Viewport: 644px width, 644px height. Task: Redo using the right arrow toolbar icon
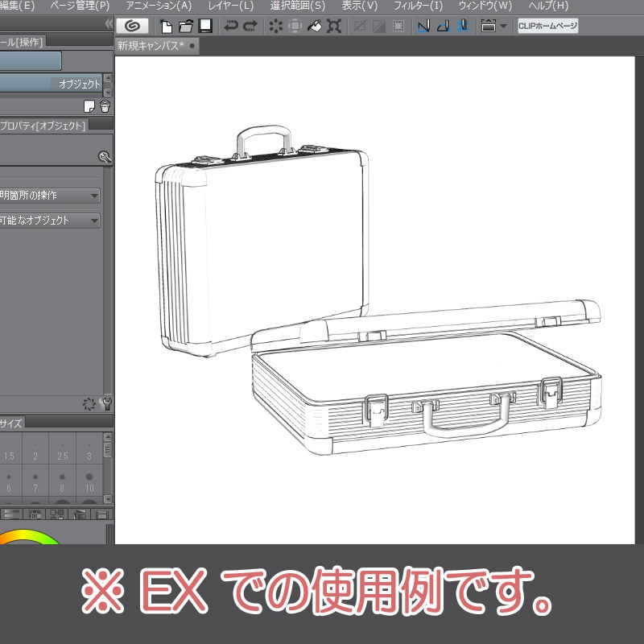point(250,25)
